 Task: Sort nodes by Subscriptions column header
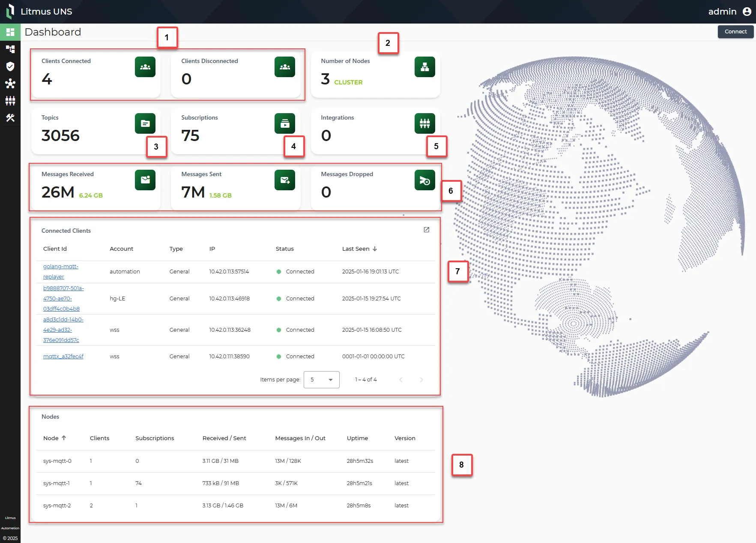155,438
